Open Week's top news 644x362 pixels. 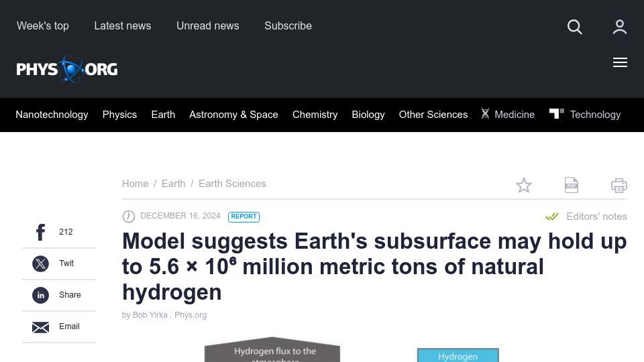43,26
